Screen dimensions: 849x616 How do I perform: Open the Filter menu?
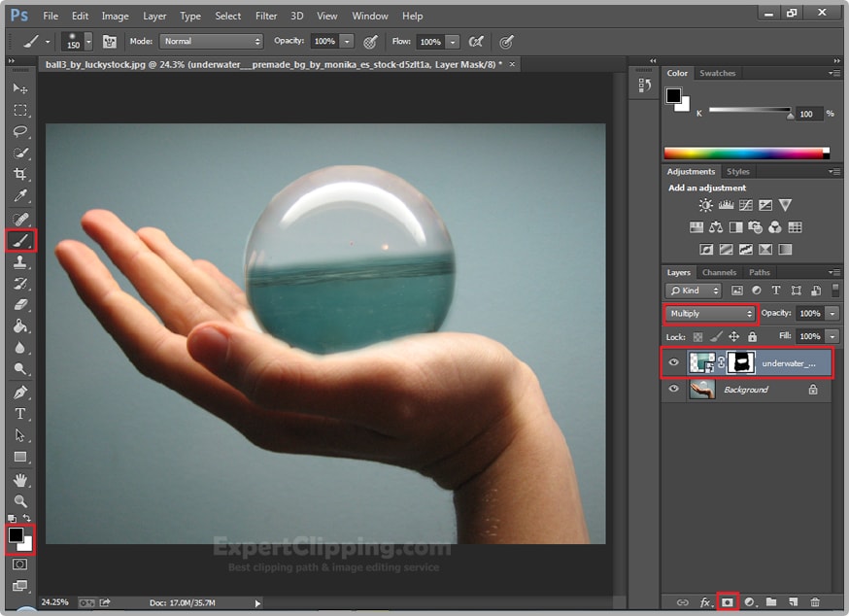click(x=266, y=16)
